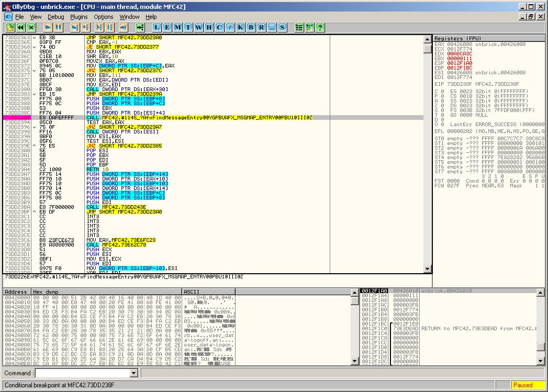Open Executable modules (E) icon

pos(167,27)
